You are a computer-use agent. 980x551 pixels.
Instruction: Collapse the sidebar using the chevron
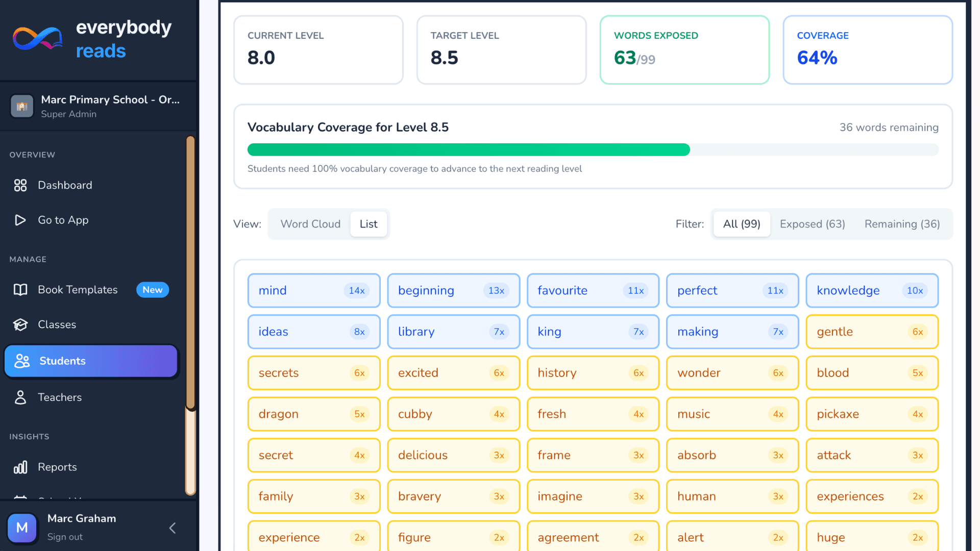pyautogui.click(x=172, y=528)
